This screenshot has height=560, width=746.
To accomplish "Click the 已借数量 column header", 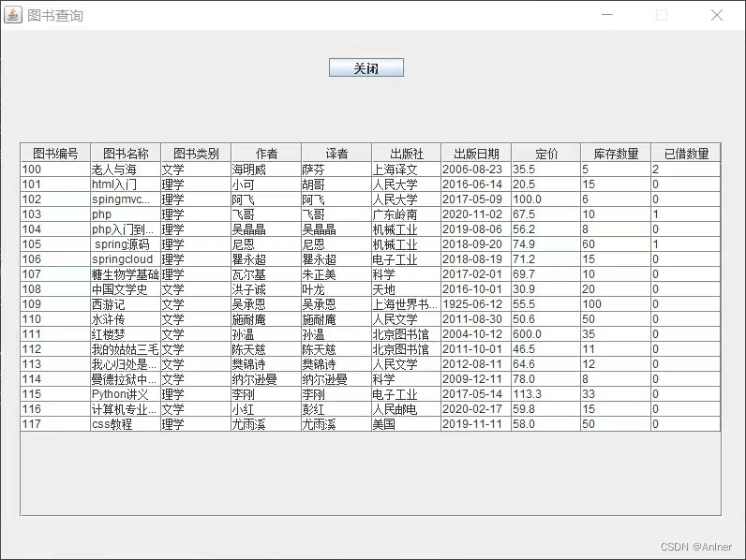I will coord(686,154).
